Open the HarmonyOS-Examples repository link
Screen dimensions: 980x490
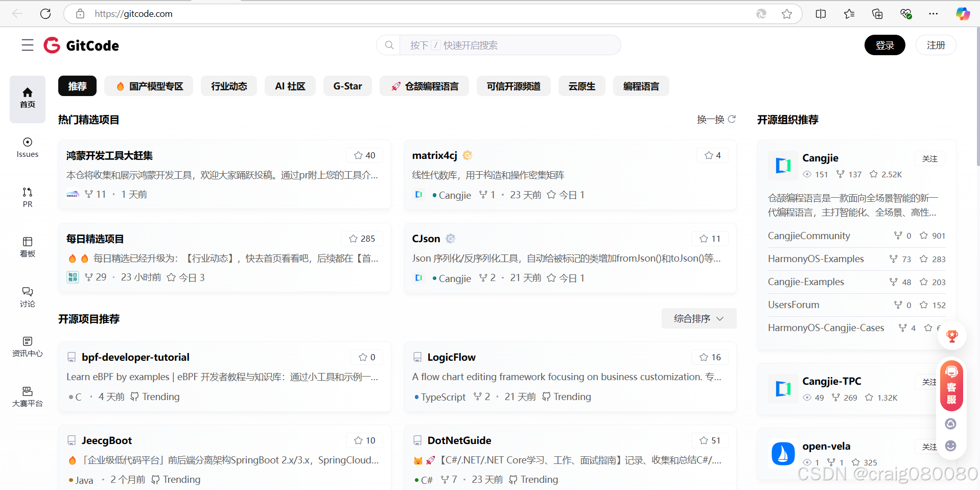tap(815, 259)
